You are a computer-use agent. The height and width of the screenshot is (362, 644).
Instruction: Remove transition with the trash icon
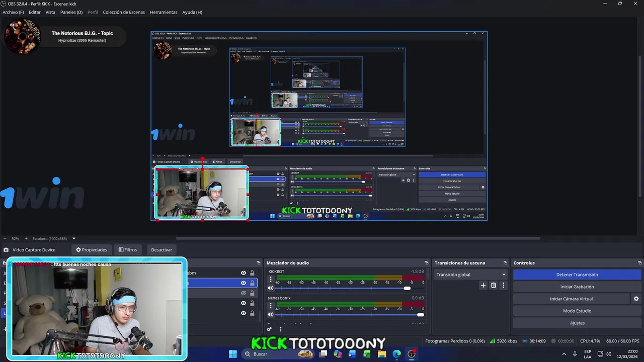click(494, 285)
